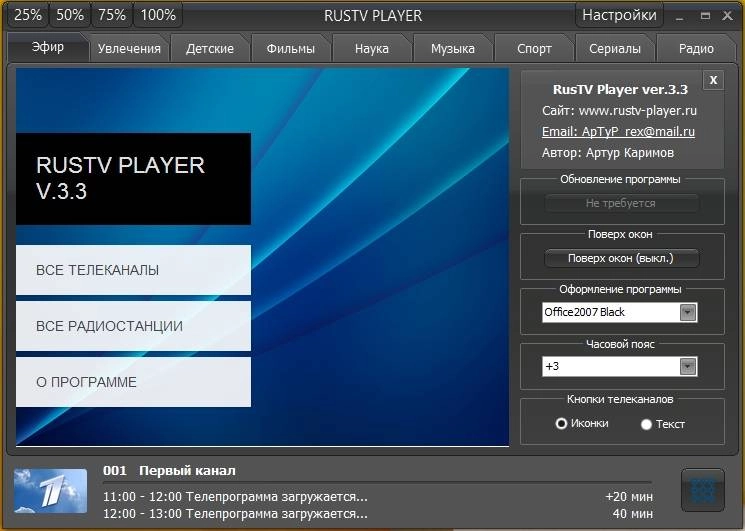Open the Спорт tab

pos(534,48)
